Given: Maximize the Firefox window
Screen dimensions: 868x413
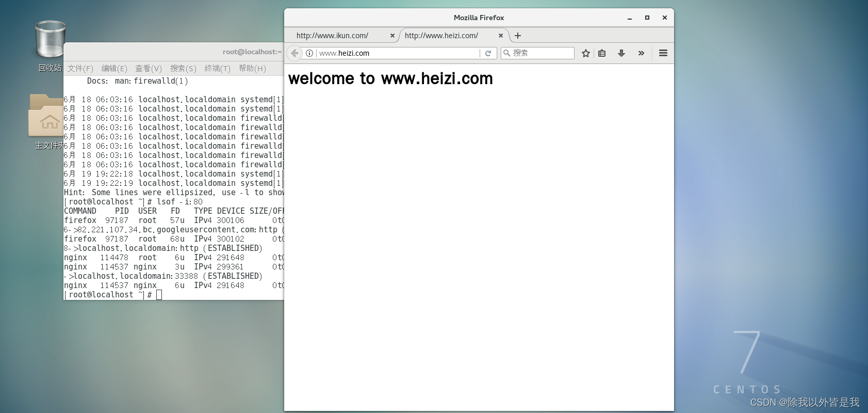Looking at the screenshot, I should click(x=647, y=18).
